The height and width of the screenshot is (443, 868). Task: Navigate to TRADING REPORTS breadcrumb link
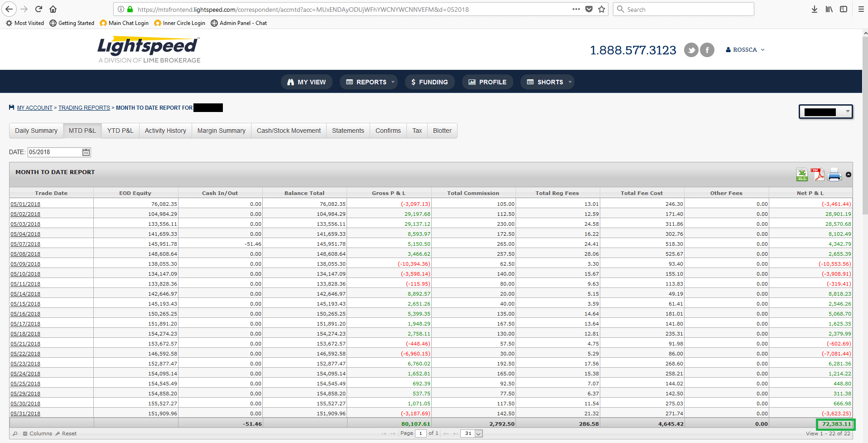[x=84, y=107]
